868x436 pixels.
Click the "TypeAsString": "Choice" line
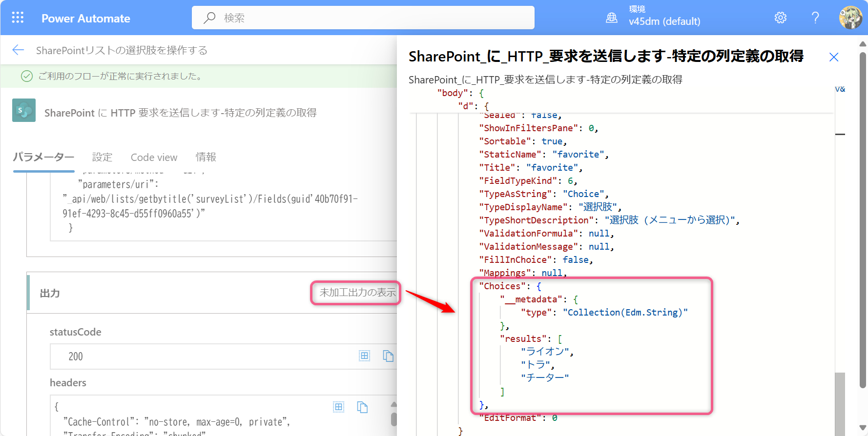(x=544, y=194)
